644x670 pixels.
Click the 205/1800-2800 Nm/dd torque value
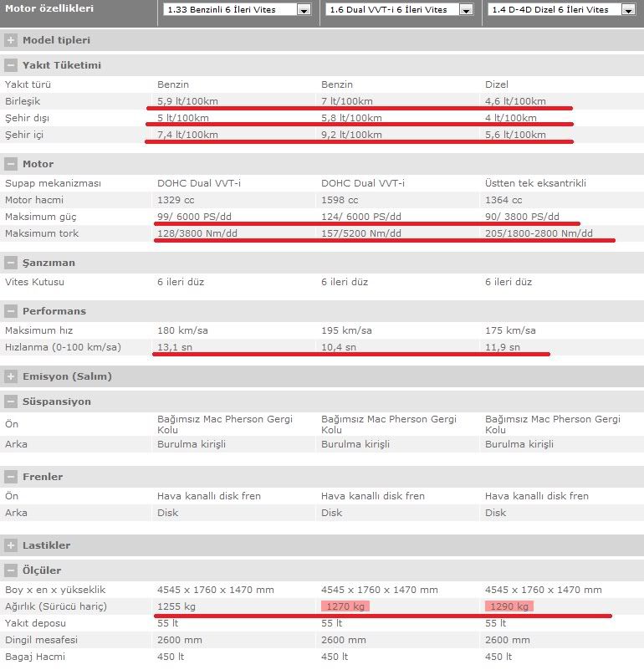(539, 233)
